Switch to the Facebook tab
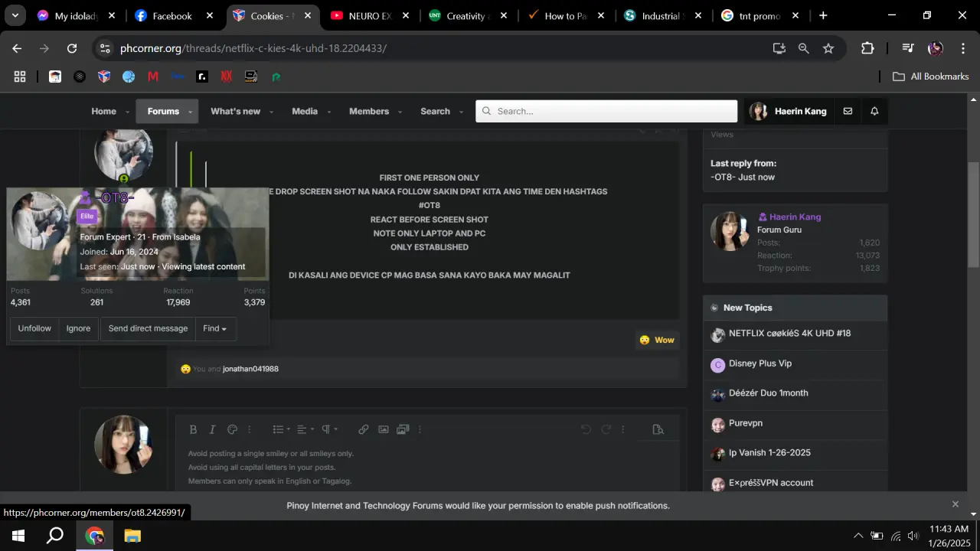This screenshot has width=980, height=551. (172, 15)
